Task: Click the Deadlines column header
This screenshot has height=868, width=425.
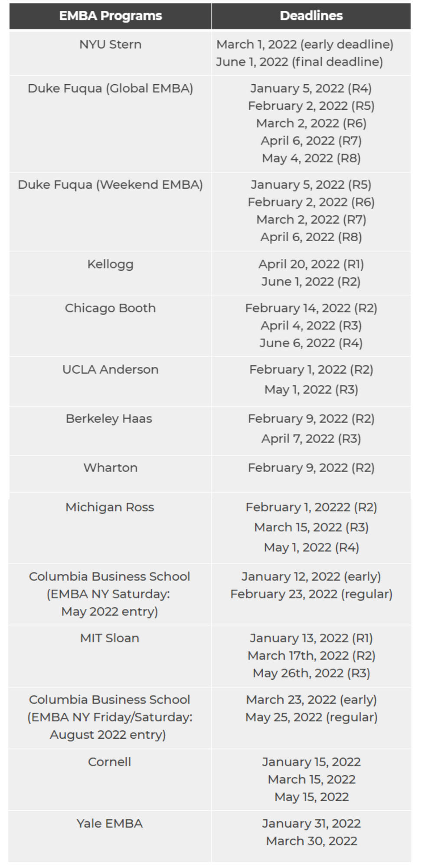Action: pyautogui.click(x=311, y=16)
